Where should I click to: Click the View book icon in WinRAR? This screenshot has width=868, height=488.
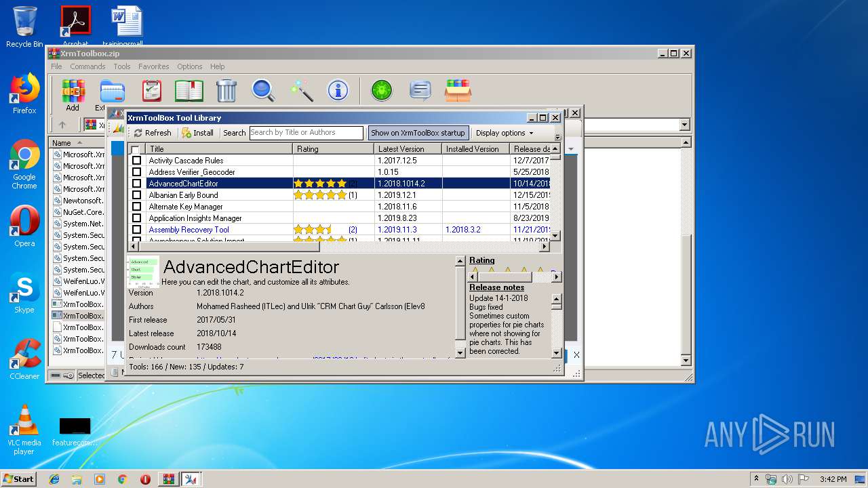coord(189,91)
